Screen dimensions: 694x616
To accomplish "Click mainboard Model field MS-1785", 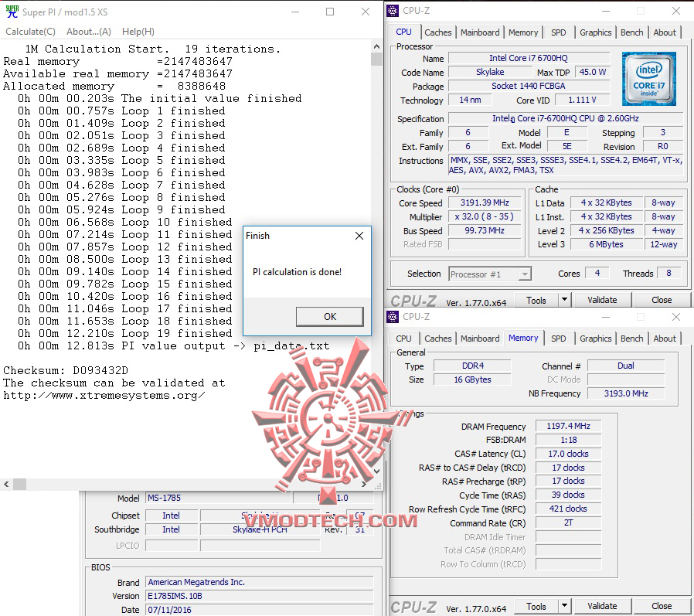I will pyautogui.click(x=219, y=498).
